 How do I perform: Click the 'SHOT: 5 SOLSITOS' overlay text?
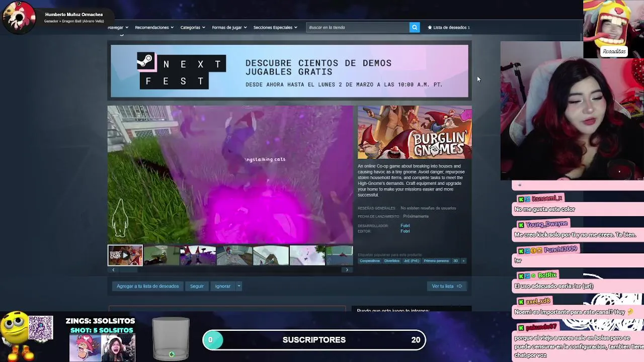point(102,330)
